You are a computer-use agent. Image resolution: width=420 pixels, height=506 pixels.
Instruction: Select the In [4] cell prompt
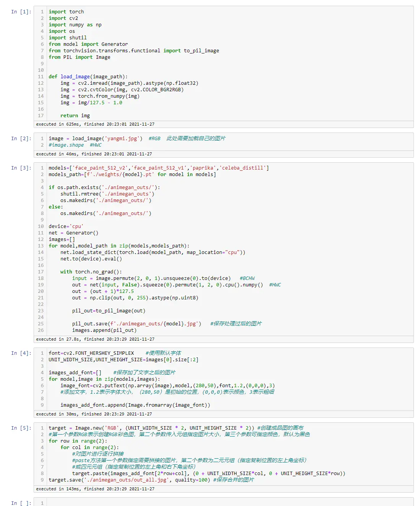[21, 353]
